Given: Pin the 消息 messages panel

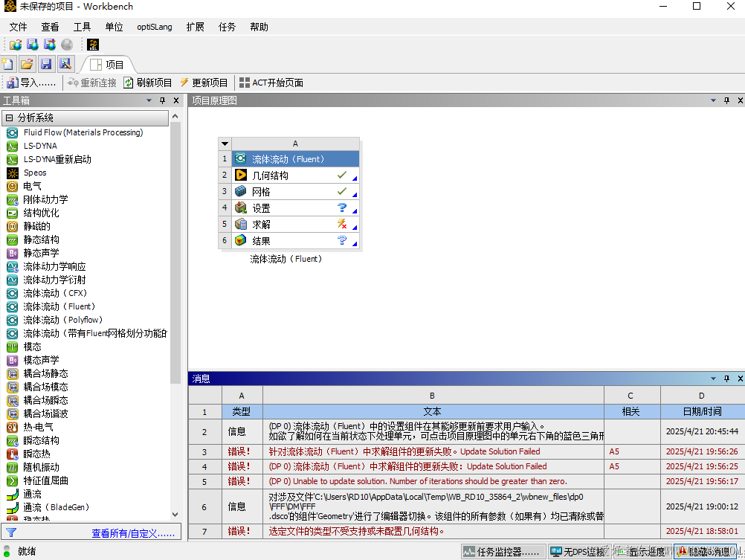Looking at the screenshot, I should [726, 379].
